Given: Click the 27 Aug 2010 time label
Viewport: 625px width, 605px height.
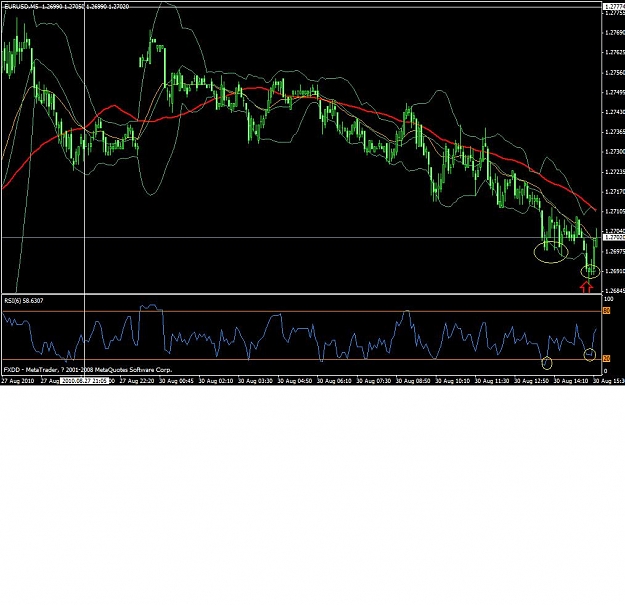Looking at the screenshot, I should pyautogui.click(x=18, y=381).
